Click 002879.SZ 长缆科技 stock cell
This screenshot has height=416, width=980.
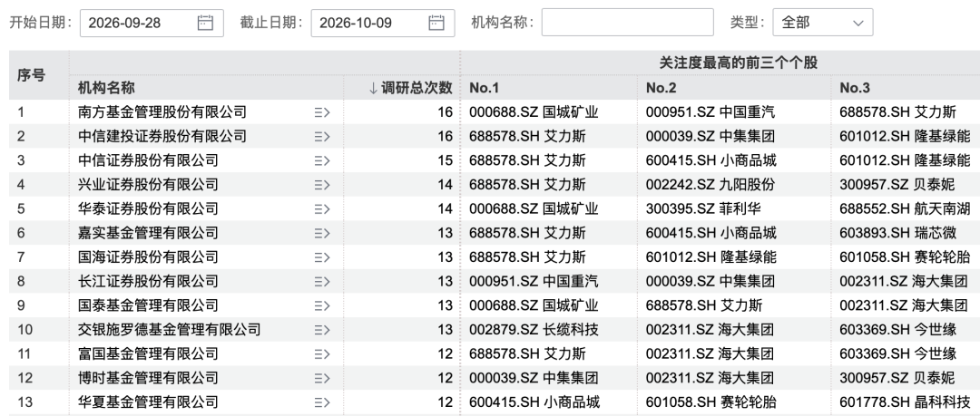point(534,330)
